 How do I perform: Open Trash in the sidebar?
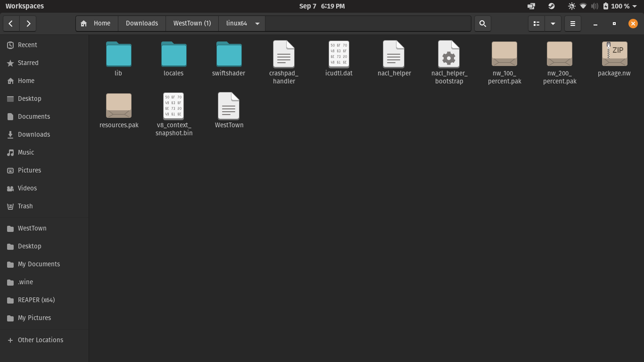25,206
